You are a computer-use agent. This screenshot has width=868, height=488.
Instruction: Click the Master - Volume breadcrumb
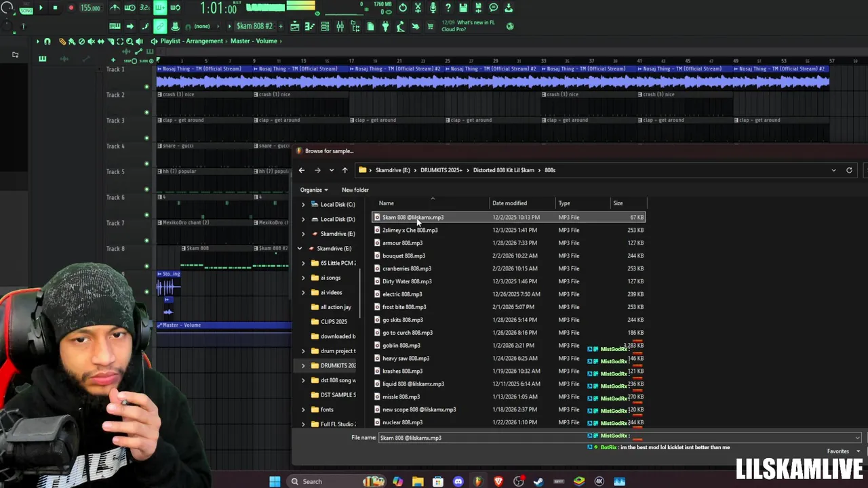pyautogui.click(x=254, y=41)
